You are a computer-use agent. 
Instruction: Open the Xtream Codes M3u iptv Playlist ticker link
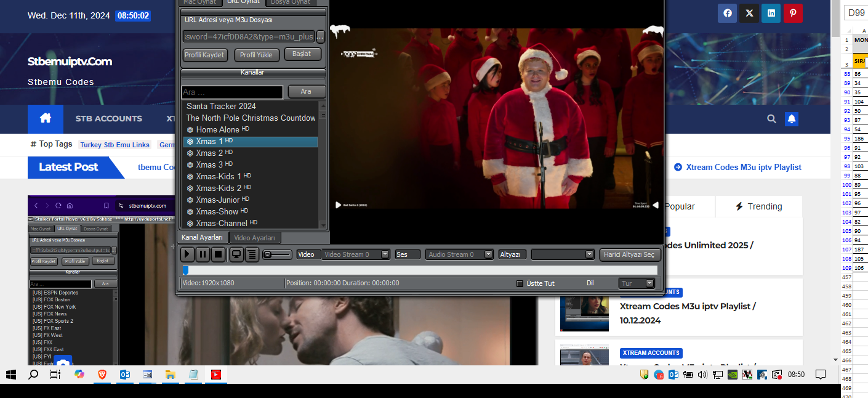click(x=737, y=167)
